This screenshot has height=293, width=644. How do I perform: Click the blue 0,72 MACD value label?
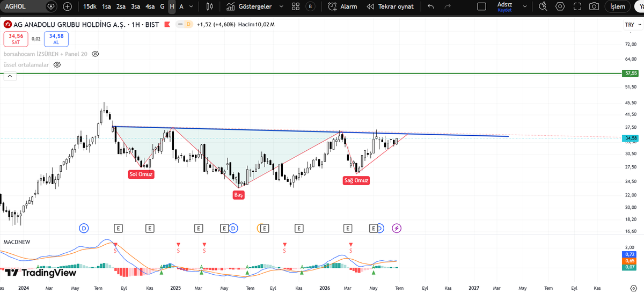(631, 254)
